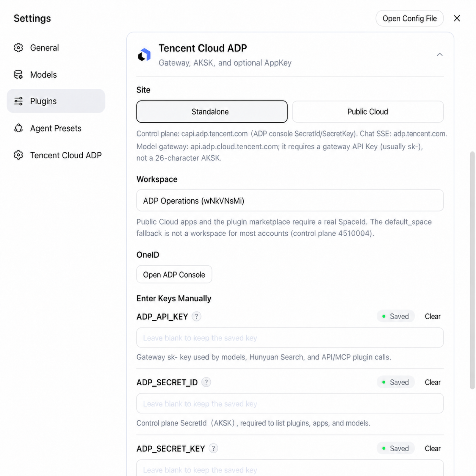
Task: Clear the saved ADP_API_KEY
Action: [433, 317]
